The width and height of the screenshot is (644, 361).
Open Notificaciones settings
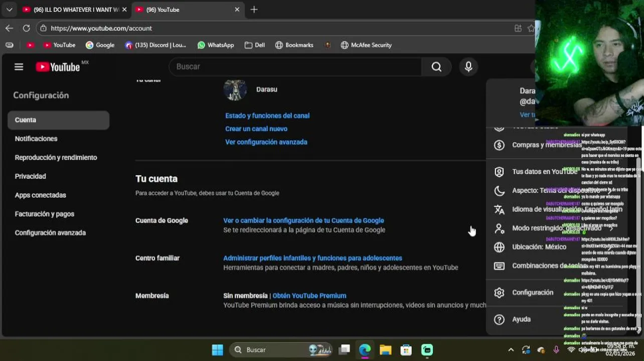(x=36, y=139)
